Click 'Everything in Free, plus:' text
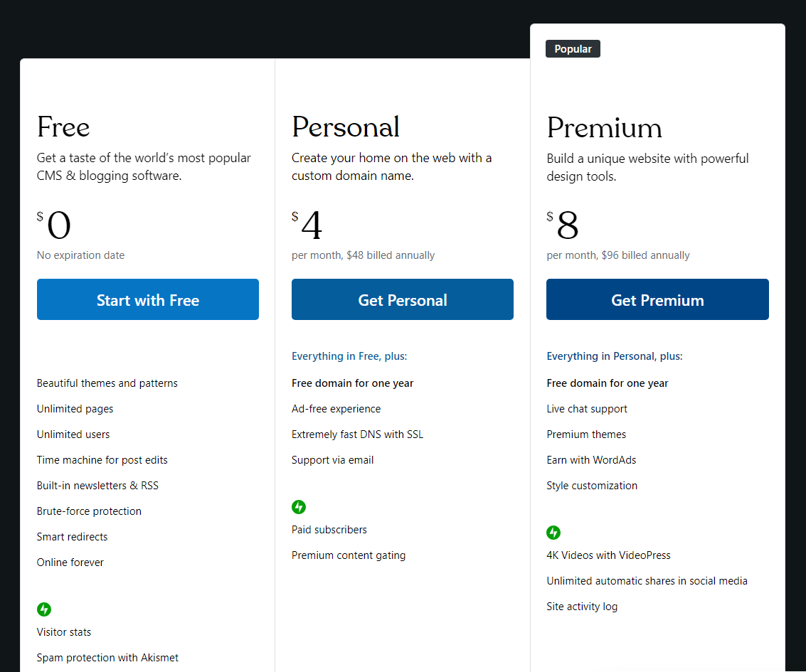This screenshot has height=672, width=806. 349,356
